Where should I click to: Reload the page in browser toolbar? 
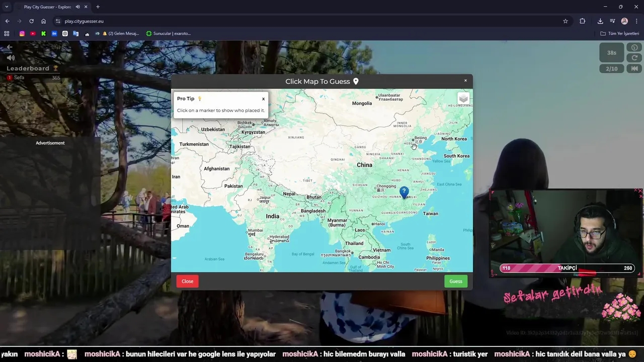[x=31, y=21]
